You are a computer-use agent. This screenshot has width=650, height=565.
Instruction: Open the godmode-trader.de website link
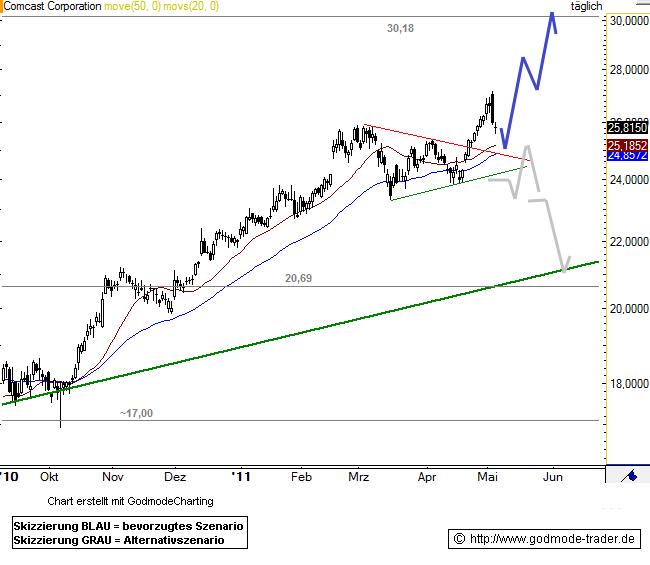pyautogui.click(x=543, y=539)
